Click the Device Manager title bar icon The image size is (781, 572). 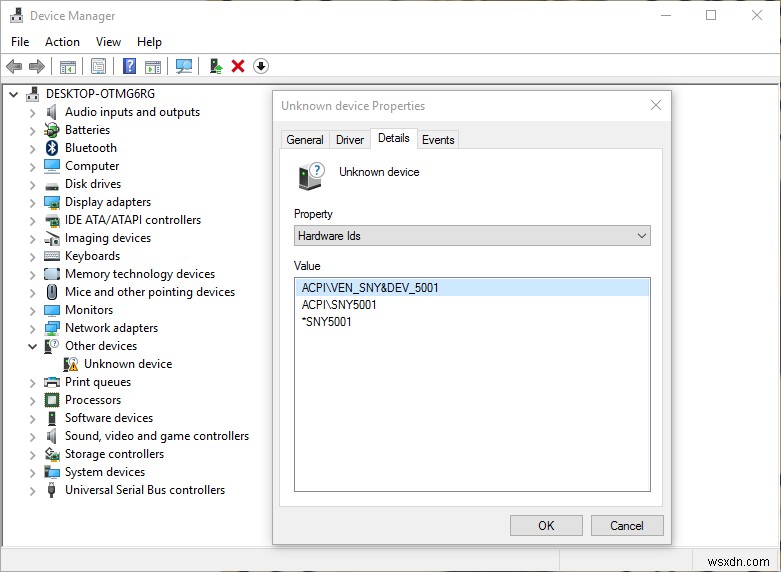[x=16, y=15]
